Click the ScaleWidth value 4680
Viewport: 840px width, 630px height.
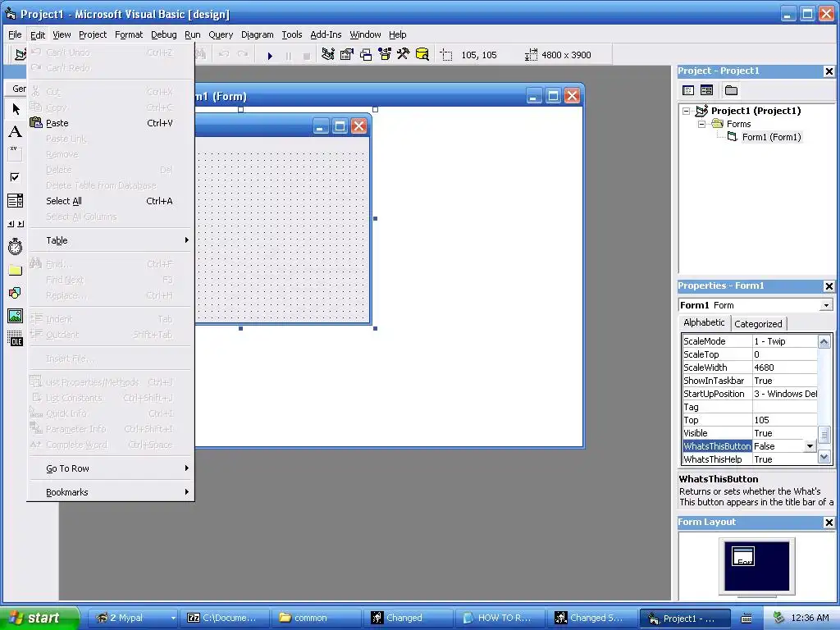pos(785,367)
